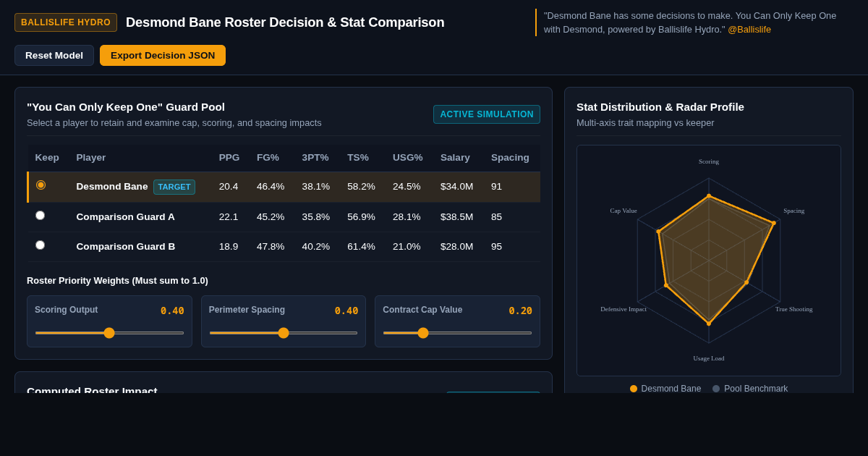Click the PPG column header
The width and height of the screenshot is (868, 456).
229,158
